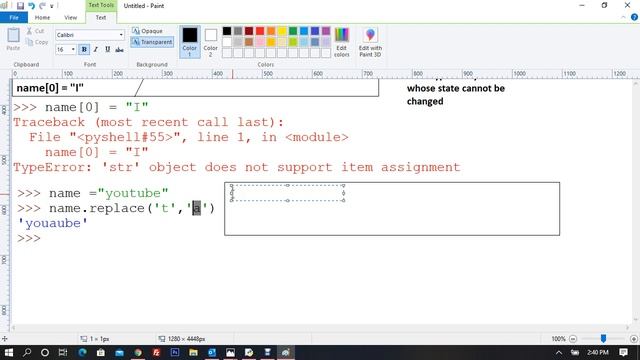Pick the purple color swatch
Image resolution: width=640 pixels, height=360 pixels.
326,31
